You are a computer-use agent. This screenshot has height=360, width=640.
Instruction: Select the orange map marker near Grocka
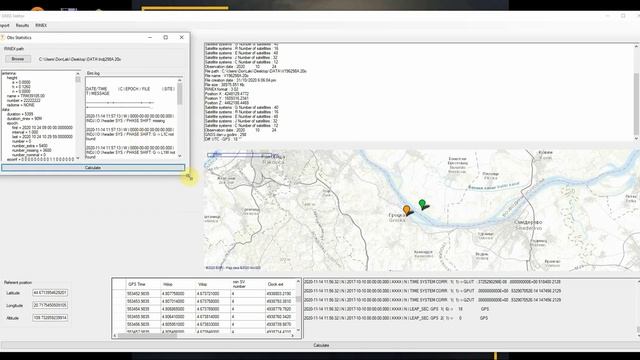click(x=407, y=210)
